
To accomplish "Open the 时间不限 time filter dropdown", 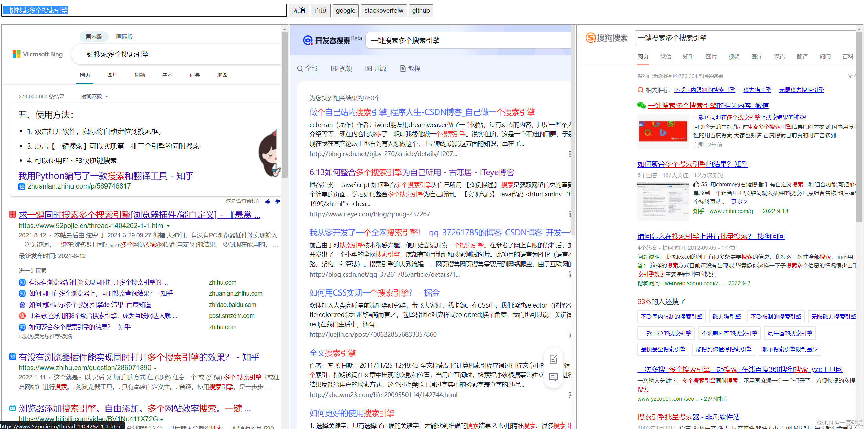I will click(95, 97).
